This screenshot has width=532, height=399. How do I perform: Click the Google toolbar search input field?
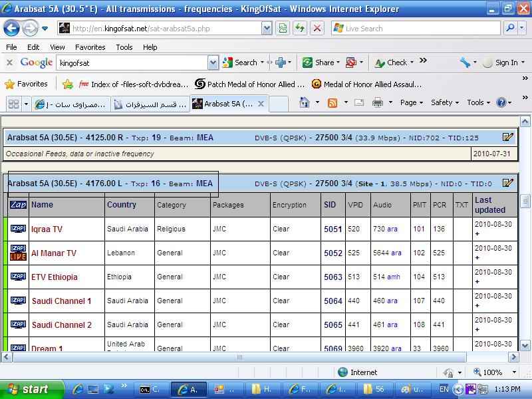coord(132,63)
